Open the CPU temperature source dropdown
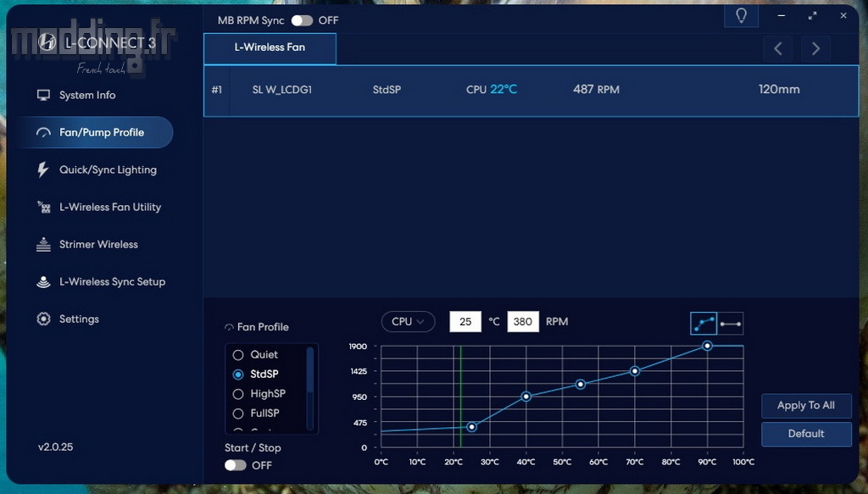868x494 pixels. (x=408, y=321)
